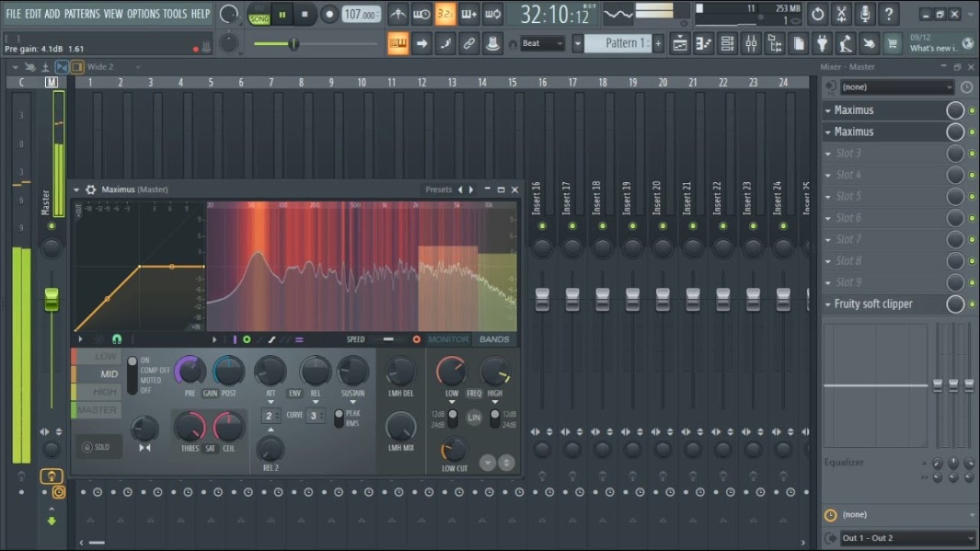Click the SOLO button in Maximus
Viewport: 980px width, 551px height.
(98, 447)
